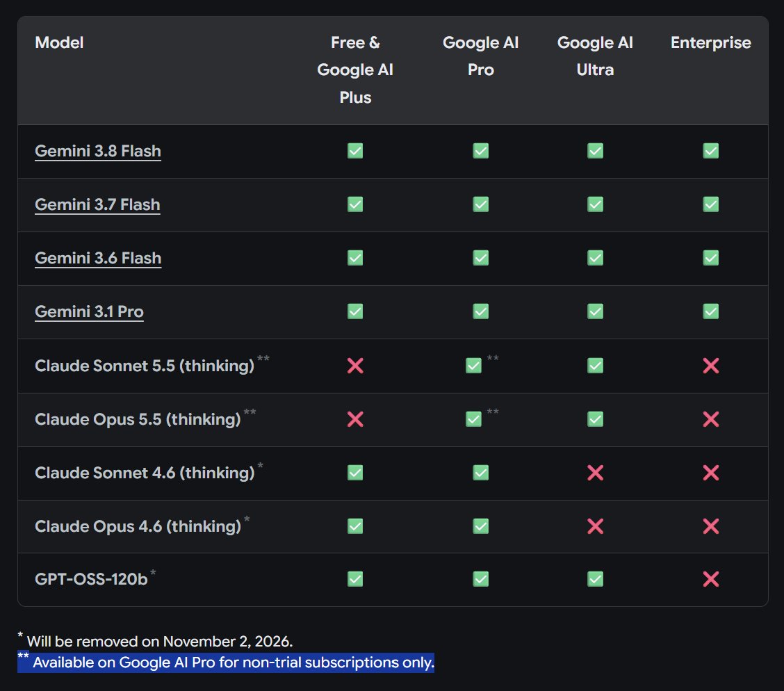Click the Free & Google AI Plus header
The width and height of the screenshot is (784, 691).
click(x=355, y=70)
